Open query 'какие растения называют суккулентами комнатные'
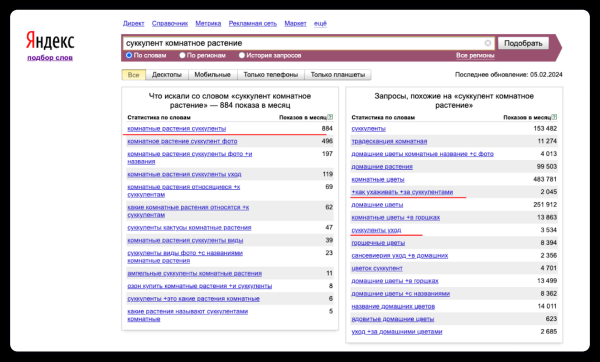This screenshot has height=362, width=600. pos(188,315)
